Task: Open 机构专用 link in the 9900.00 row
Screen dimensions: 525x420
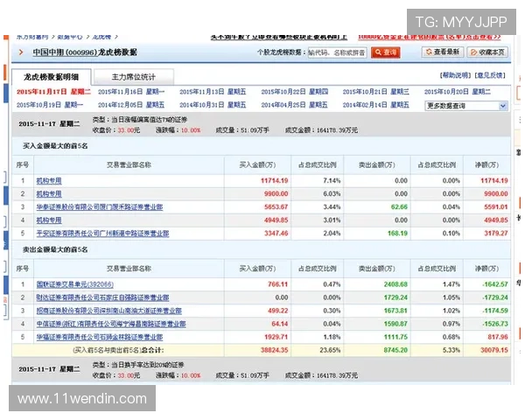Action: click(x=49, y=194)
